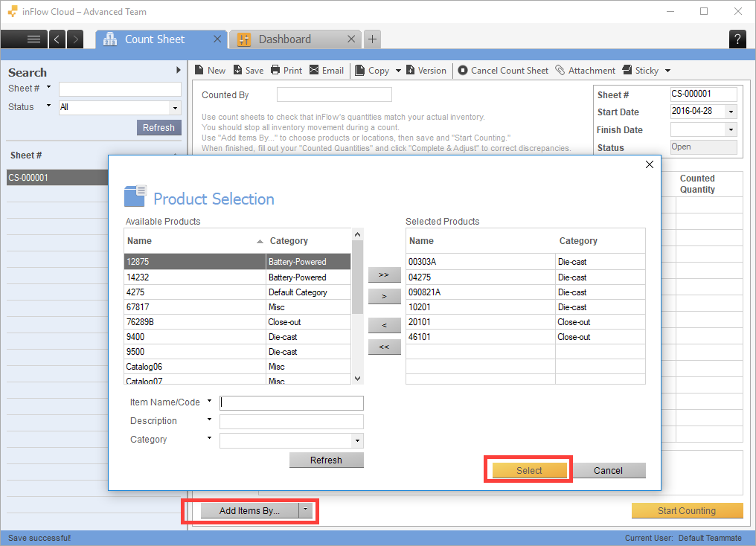The image size is (756, 546).
Task: Select available product 9400
Action: point(237,337)
